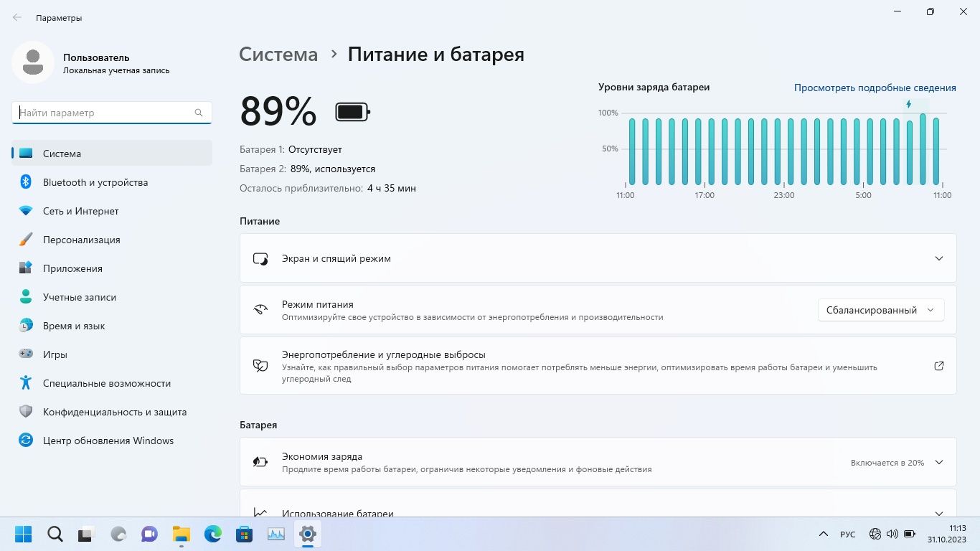980x551 pixels.
Task: Launch File Explorer from taskbar
Action: tap(182, 534)
